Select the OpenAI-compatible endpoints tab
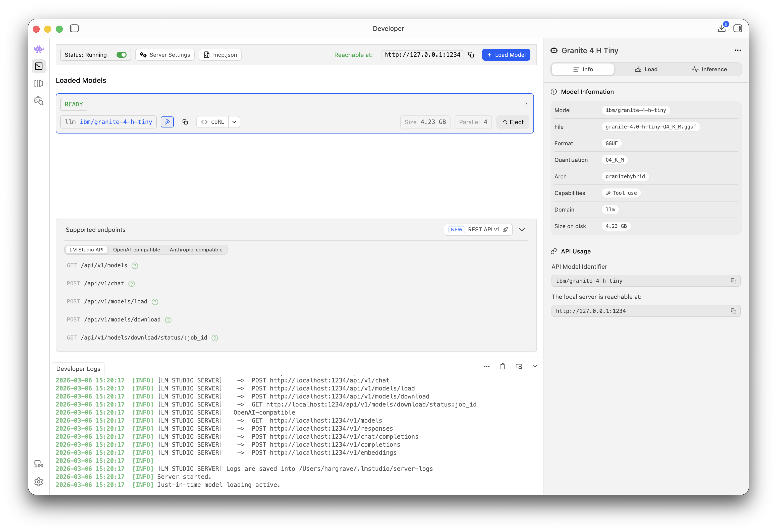 point(136,250)
